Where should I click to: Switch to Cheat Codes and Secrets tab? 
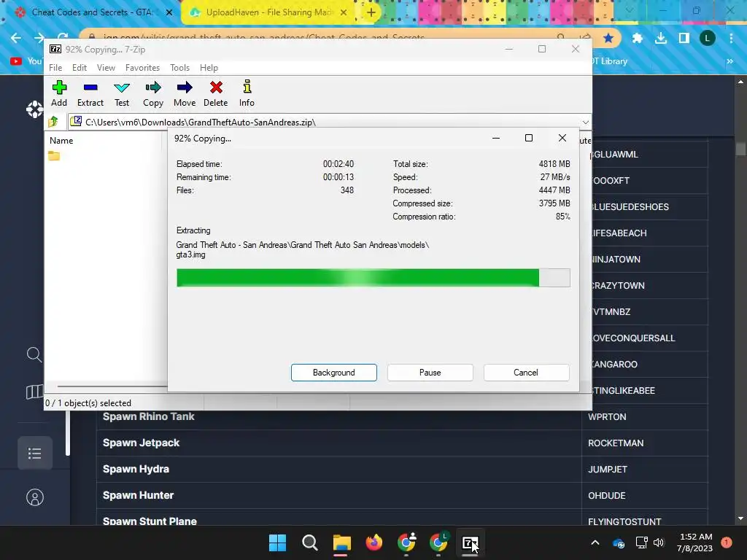click(x=90, y=12)
